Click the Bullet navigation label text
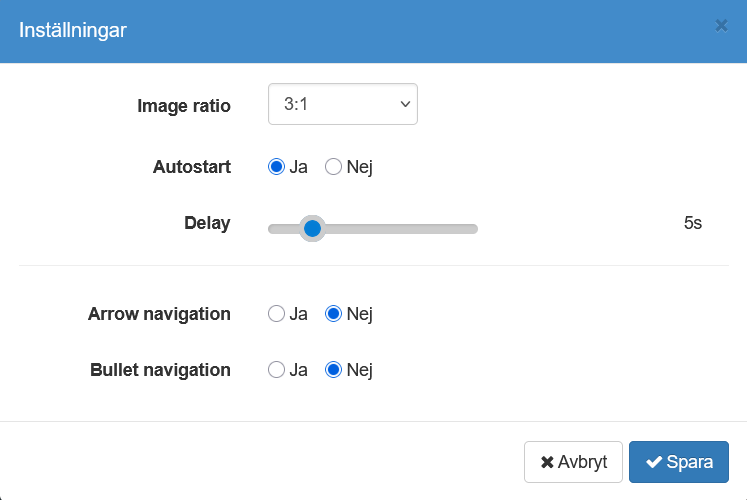Viewport: 747px width, 500px height. pyautogui.click(x=160, y=370)
